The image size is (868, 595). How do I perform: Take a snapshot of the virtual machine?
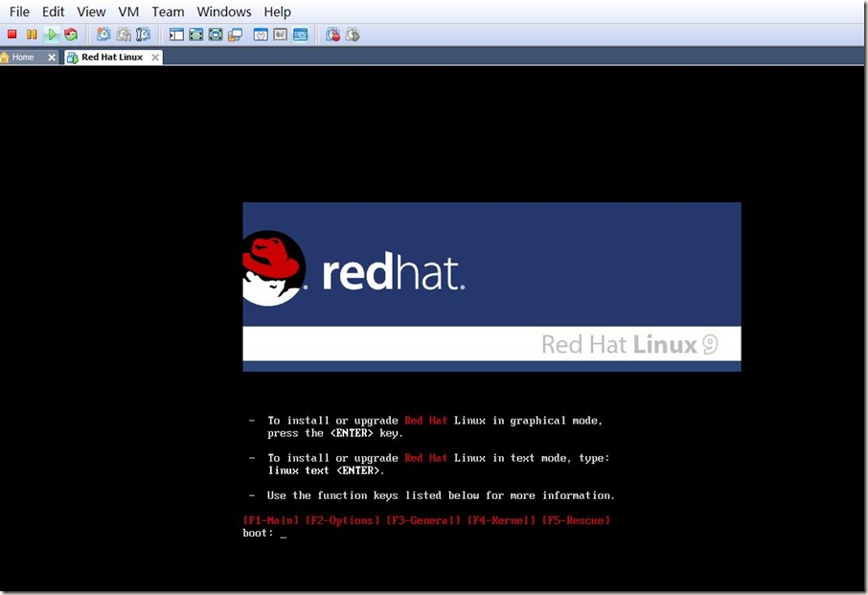[x=103, y=34]
